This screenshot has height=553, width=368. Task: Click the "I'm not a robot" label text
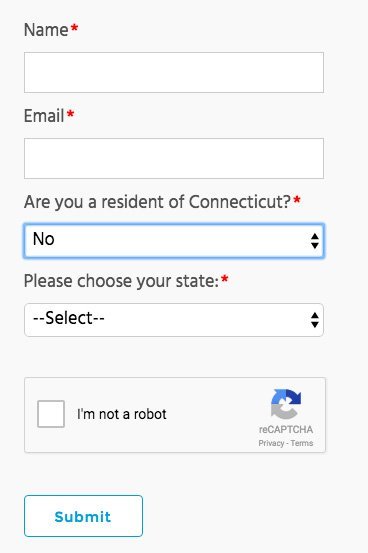coord(121,414)
